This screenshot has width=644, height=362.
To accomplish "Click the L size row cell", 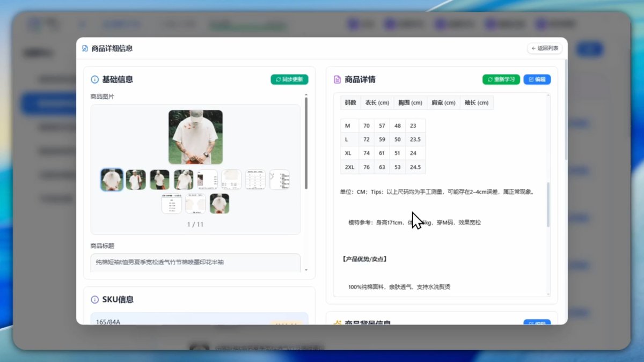I will point(350,139).
